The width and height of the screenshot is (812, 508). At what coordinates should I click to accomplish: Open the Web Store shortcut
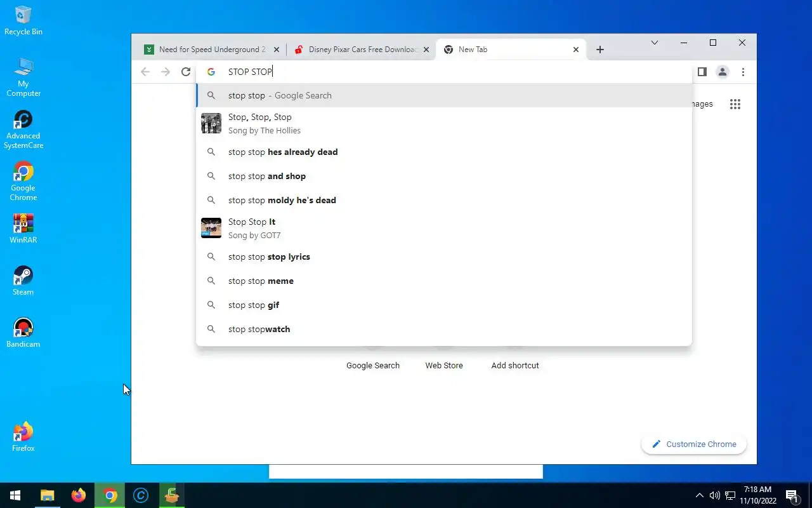[444, 366]
